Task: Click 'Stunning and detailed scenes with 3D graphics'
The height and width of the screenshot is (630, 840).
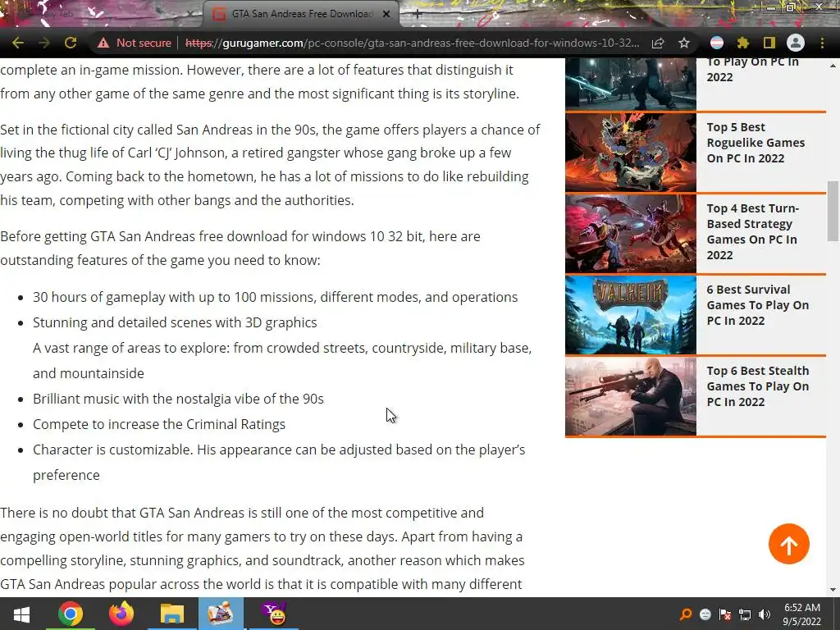Action: coord(175,322)
